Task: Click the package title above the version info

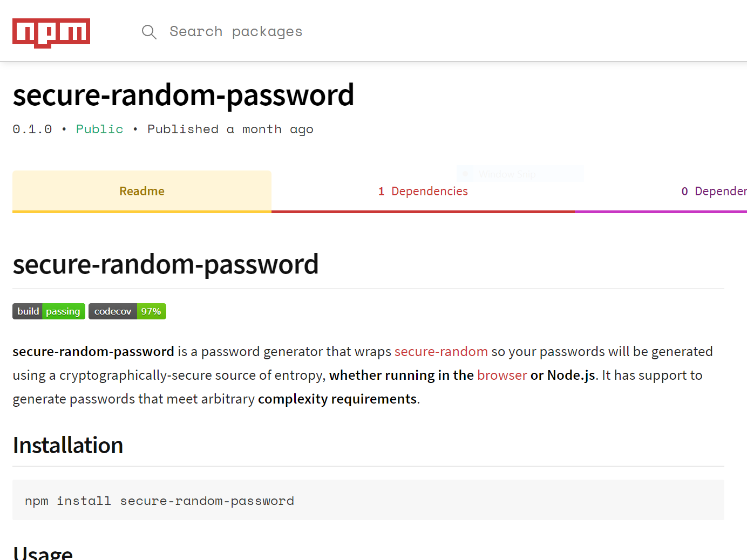Action: (184, 95)
